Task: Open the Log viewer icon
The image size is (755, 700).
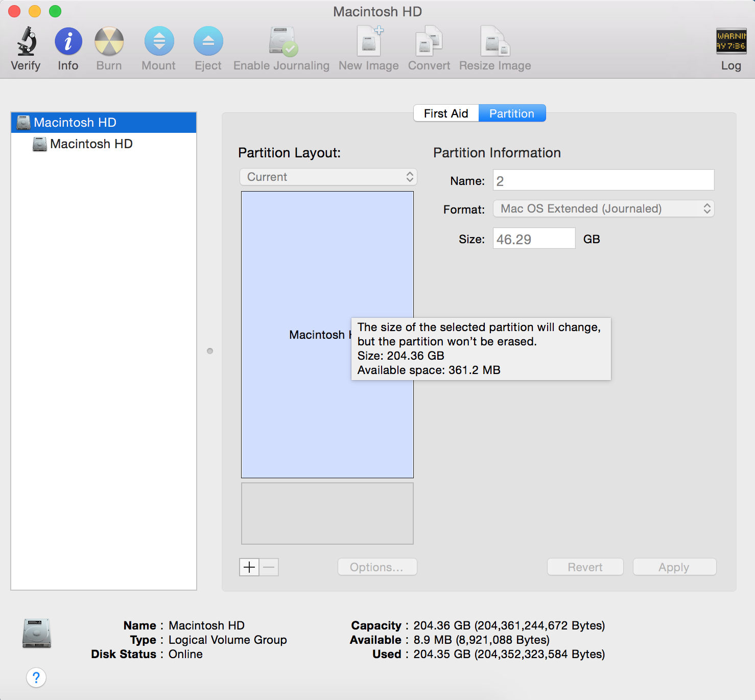Action: click(731, 41)
